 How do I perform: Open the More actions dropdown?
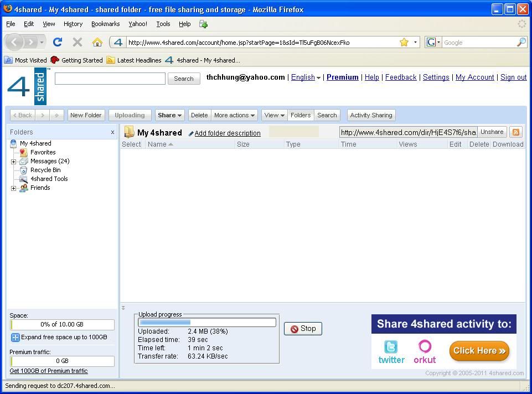pyautogui.click(x=235, y=115)
